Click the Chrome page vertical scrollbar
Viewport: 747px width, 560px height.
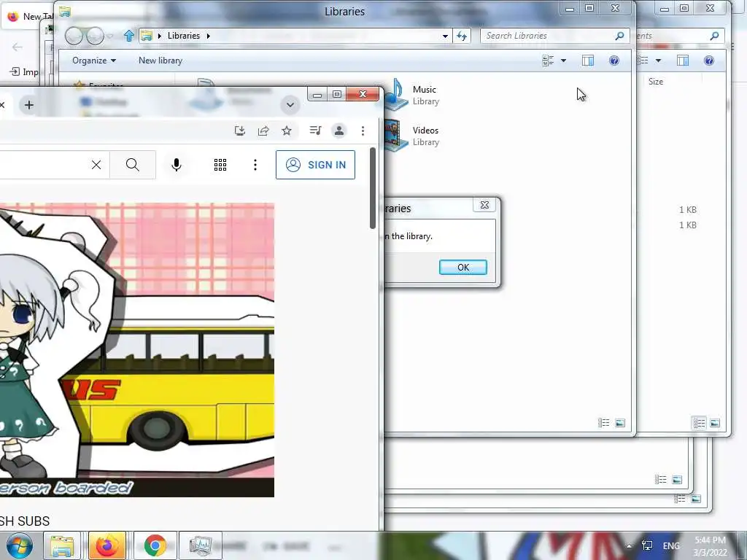point(373,188)
